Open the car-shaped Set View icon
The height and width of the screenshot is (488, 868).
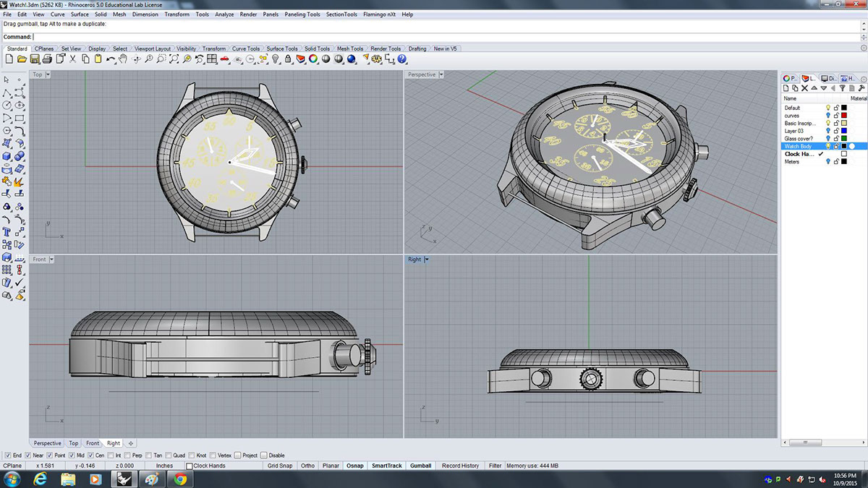coord(225,59)
